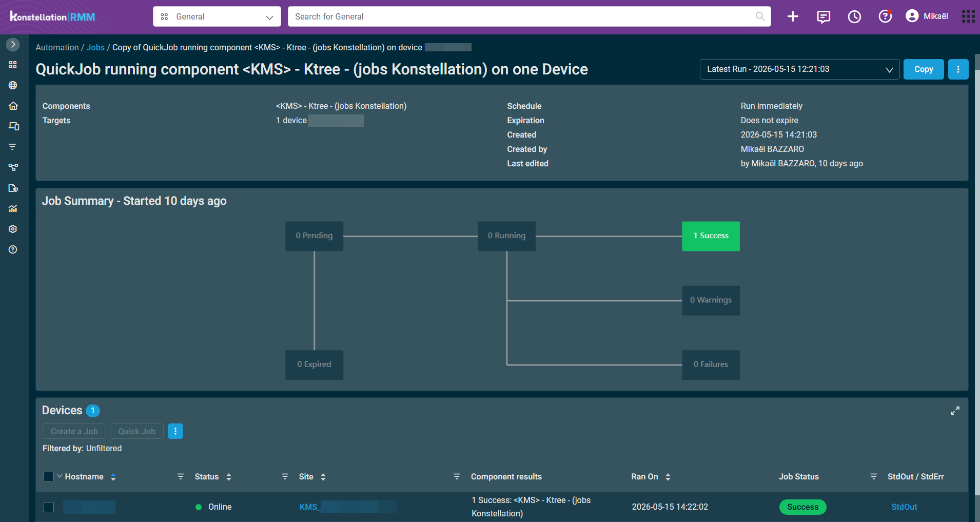
Task: Open the dashboard grid icon in sidebar
Action: (x=13, y=65)
